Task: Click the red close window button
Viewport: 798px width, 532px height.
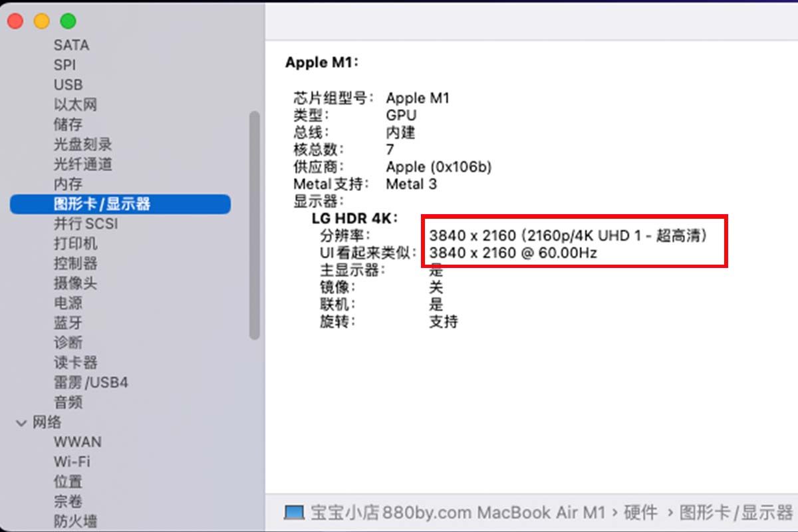Action: [15, 21]
